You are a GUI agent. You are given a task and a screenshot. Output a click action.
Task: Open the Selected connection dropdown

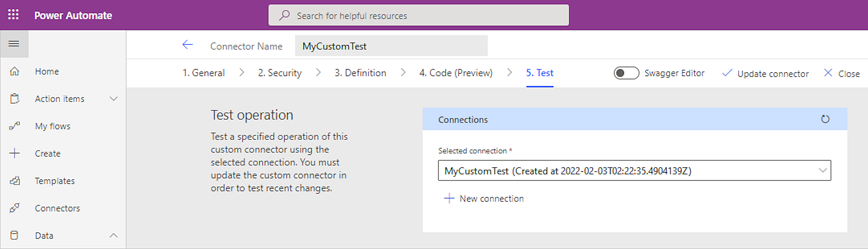[634, 171]
